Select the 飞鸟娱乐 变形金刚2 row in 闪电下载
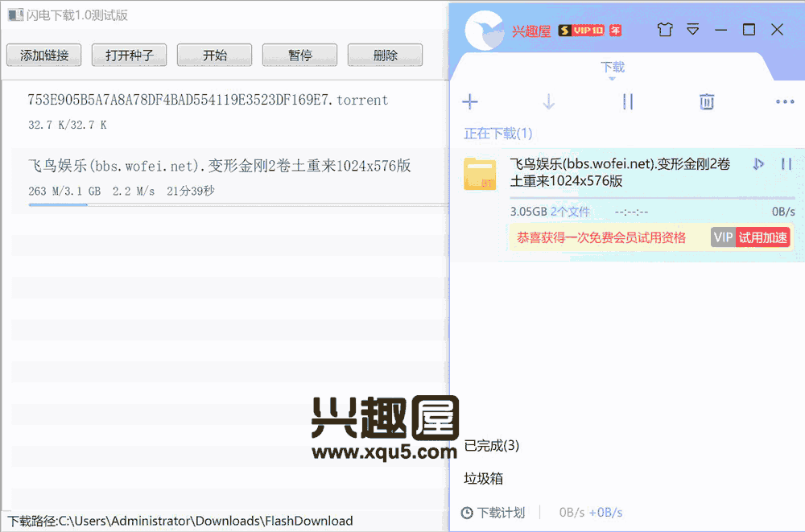This screenshot has height=532, width=805. (229, 179)
